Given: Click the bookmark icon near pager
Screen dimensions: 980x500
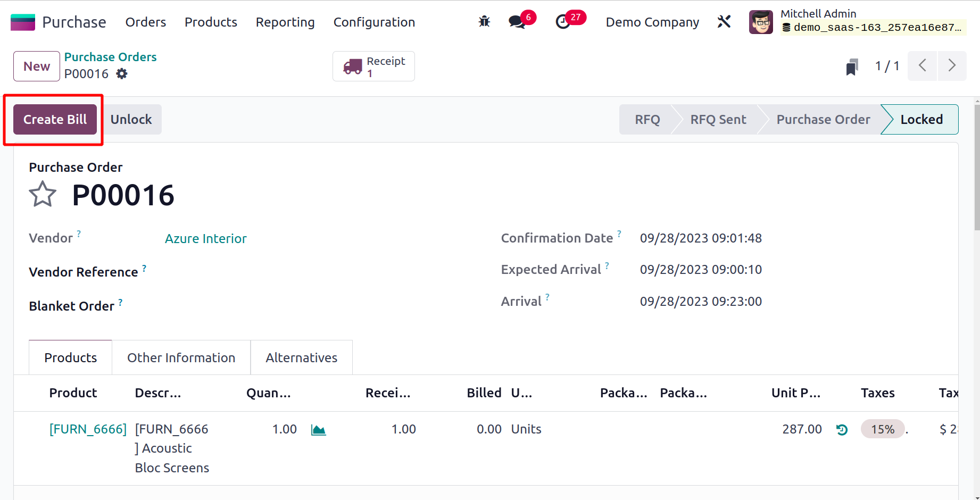Looking at the screenshot, I should point(852,66).
